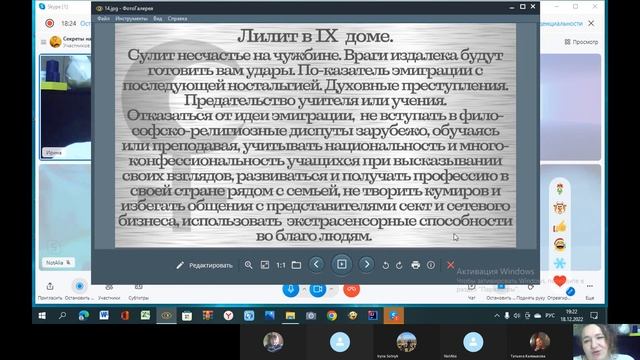Switch to Skype in the taskbar

coord(393,316)
